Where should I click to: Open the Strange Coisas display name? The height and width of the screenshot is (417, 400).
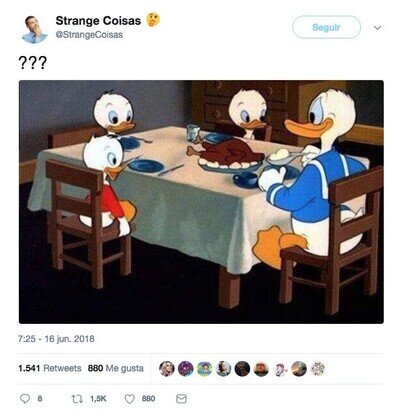pyautogui.click(x=98, y=21)
